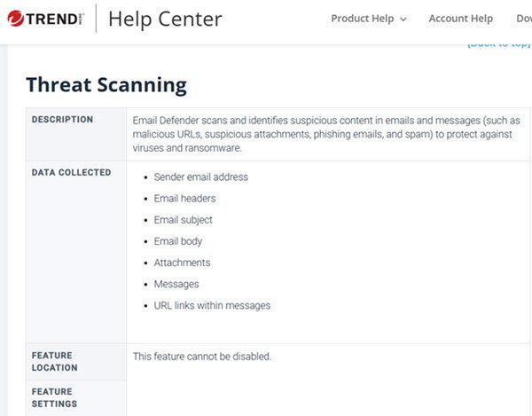
Task: Select the cut-off menu item after Account Help
Action: tap(522, 19)
